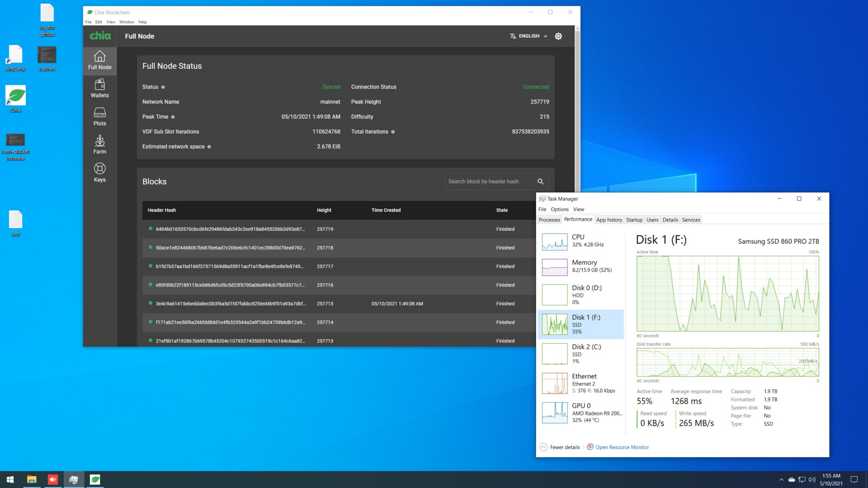868x488 pixels.
Task: Open AnyDesk from the taskbar
Action: click(53, 480)
